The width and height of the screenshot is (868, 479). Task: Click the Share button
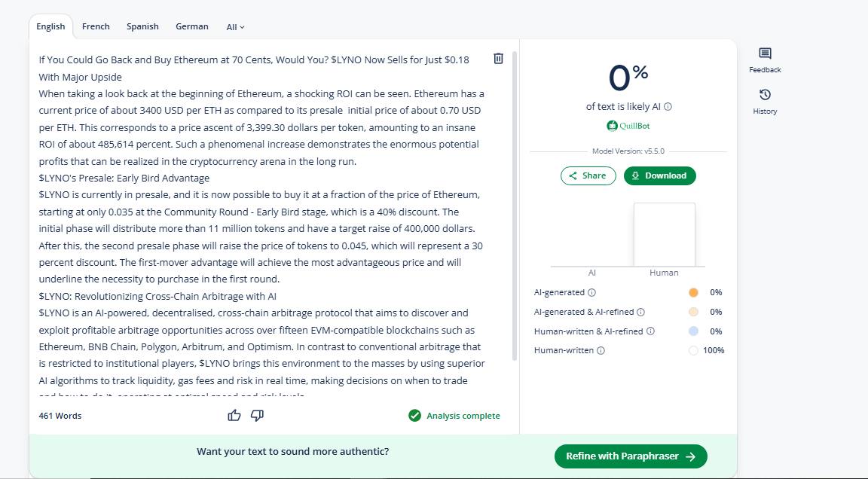coord(588,175)
